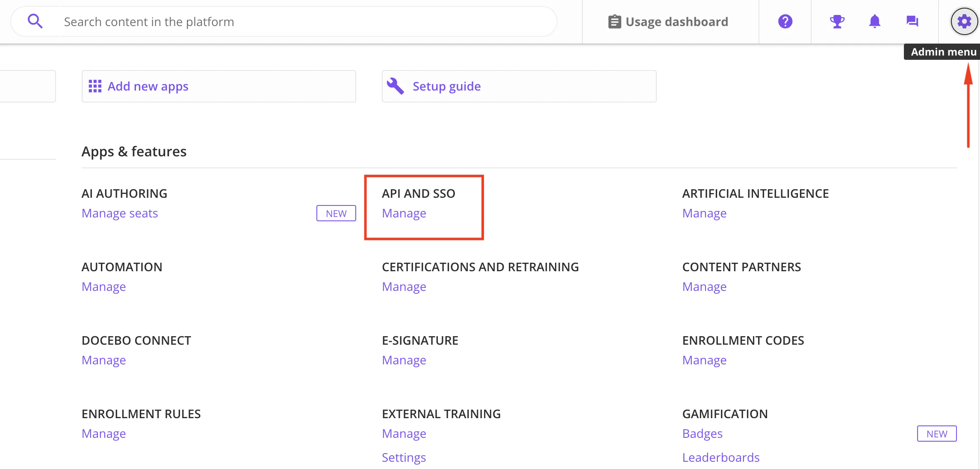Image resolution: width=980 pixels, height=469 pixels.
Task: Open the help question mark icon
Action: pyautogui.click(x=785, y=21)
